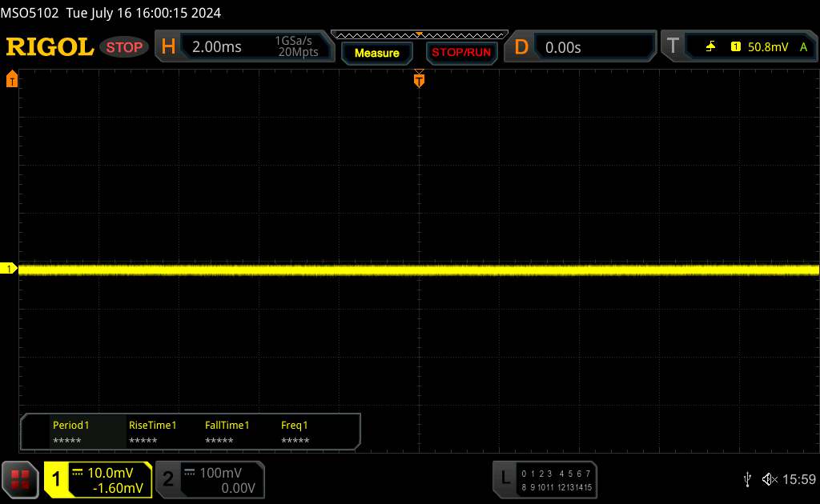820x504 pixels.
Task: Click the orange trigger level marker on the left edge
Action: [x=11, y=79]
